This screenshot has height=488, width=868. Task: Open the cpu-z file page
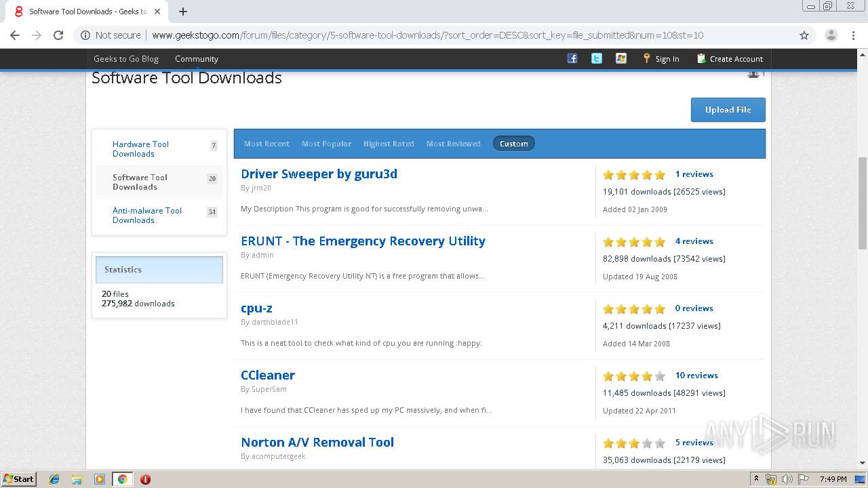[256, 308]
